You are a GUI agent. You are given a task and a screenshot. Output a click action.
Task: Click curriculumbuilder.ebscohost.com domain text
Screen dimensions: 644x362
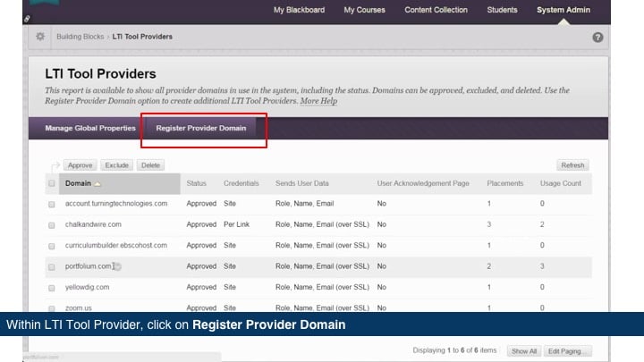pyautogui.click(x=115, y=246)
